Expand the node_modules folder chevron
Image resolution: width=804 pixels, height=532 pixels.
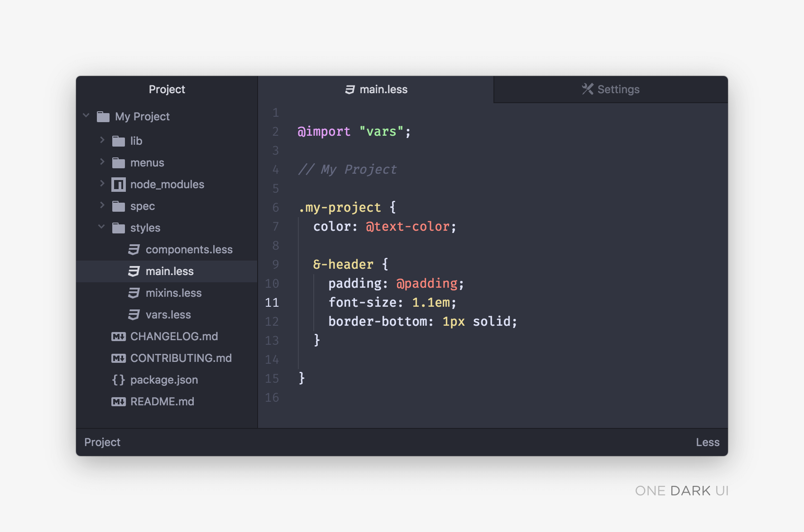pyautogui.click(x=102, y=184)
